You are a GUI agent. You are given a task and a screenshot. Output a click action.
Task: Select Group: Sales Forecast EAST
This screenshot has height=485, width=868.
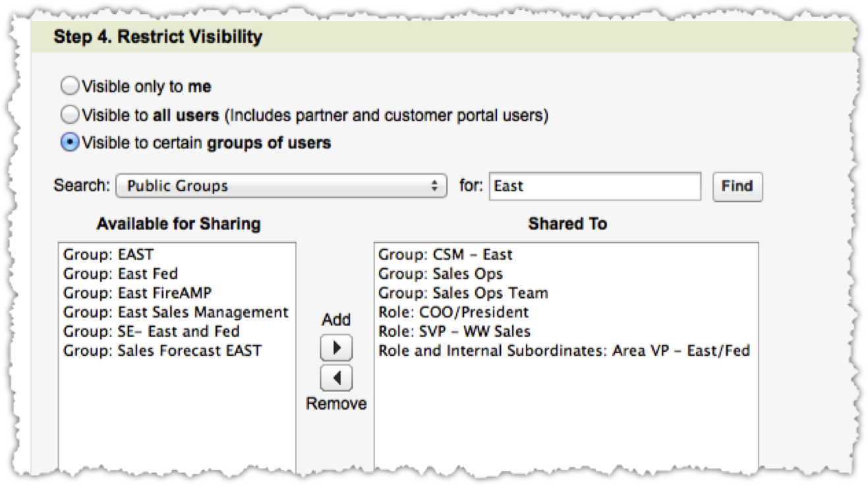162,350
